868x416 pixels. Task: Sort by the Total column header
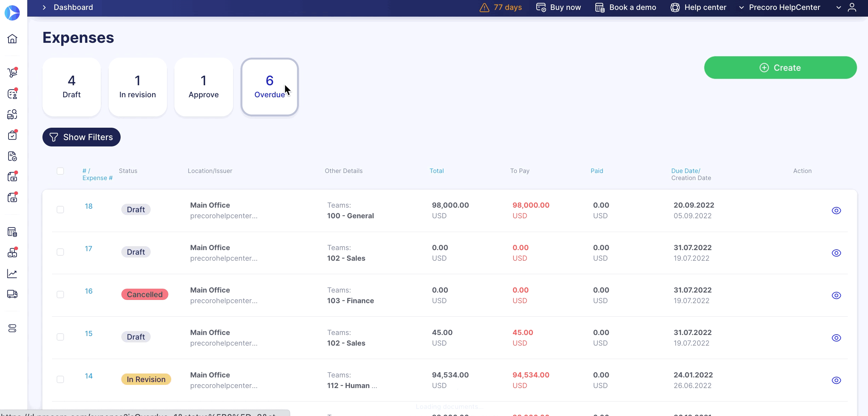click(x=436, y=171)
